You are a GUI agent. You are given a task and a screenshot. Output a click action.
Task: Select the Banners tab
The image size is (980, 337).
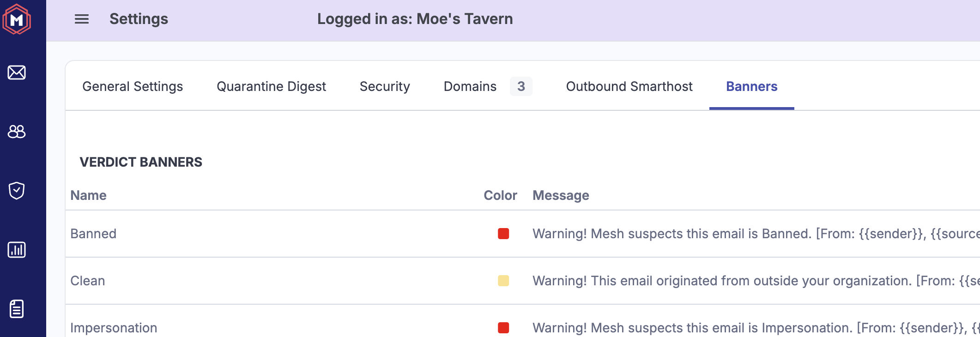751,86
